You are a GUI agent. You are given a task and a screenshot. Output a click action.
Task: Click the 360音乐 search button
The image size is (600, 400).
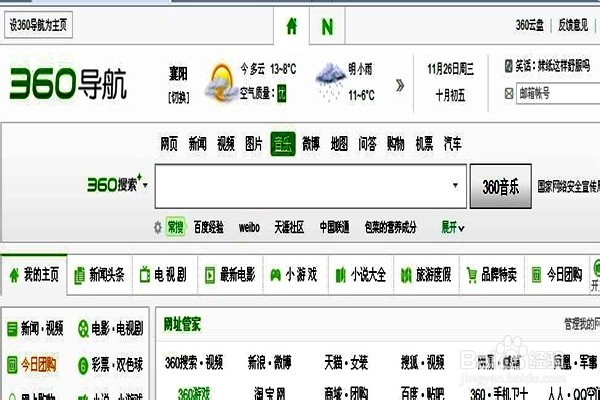(501, 186)
